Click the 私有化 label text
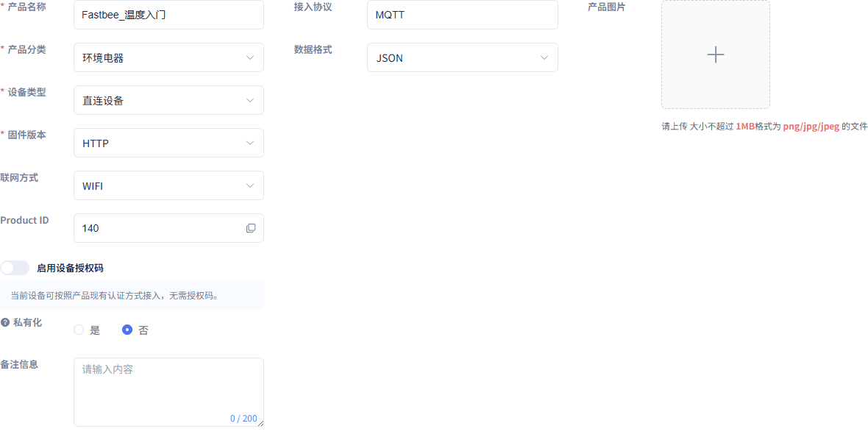The image size is (868, 440). tap(27, 322)
